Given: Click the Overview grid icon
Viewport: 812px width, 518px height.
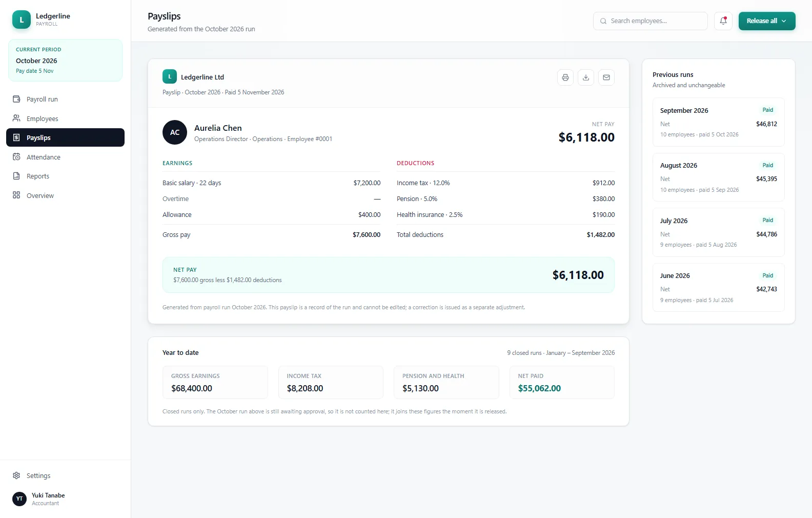Looking at the screenshot, I should [16, 195].
